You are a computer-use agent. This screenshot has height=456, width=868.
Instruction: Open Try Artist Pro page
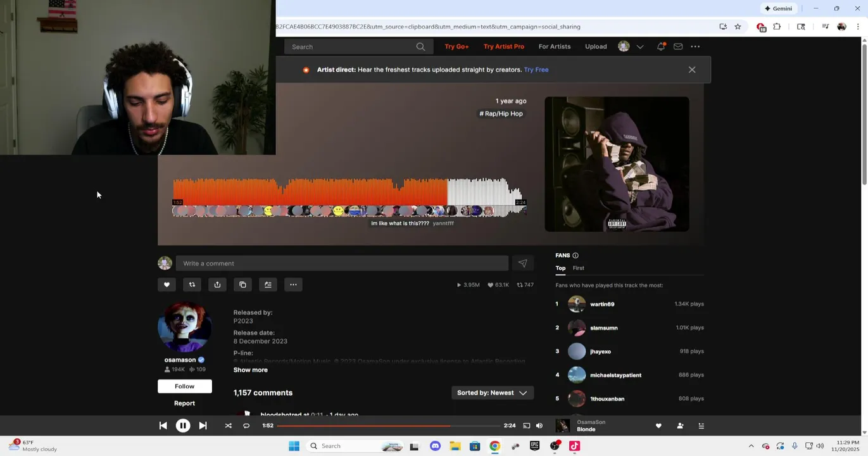[x=504, y=46]
